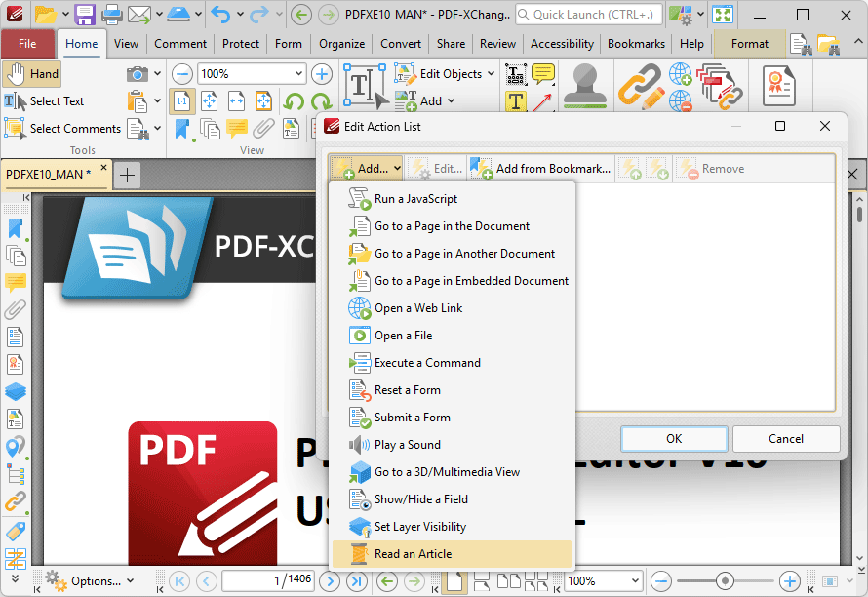Activate the Select Text tool
This screenshot has height=597, width=868.
[x=44, y=101]
